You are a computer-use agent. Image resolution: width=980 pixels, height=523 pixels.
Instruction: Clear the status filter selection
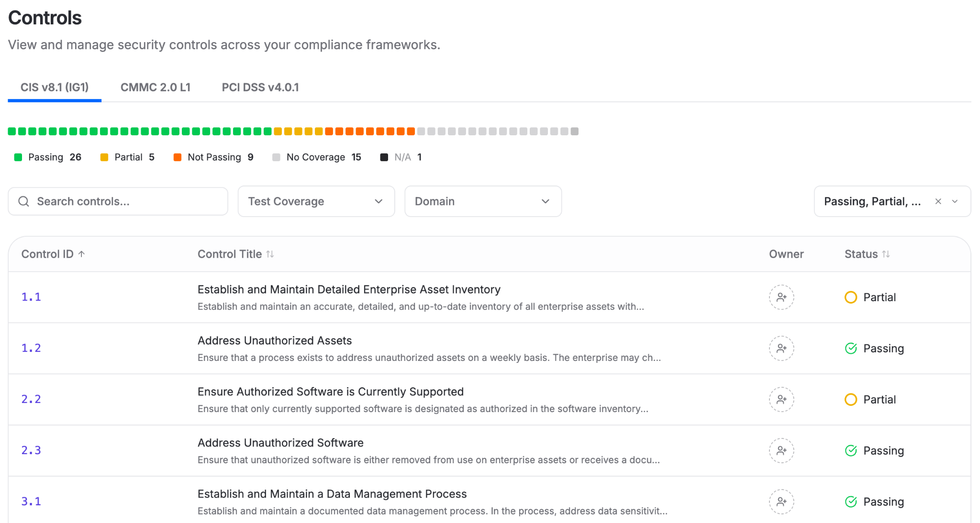tap(938, 201)
